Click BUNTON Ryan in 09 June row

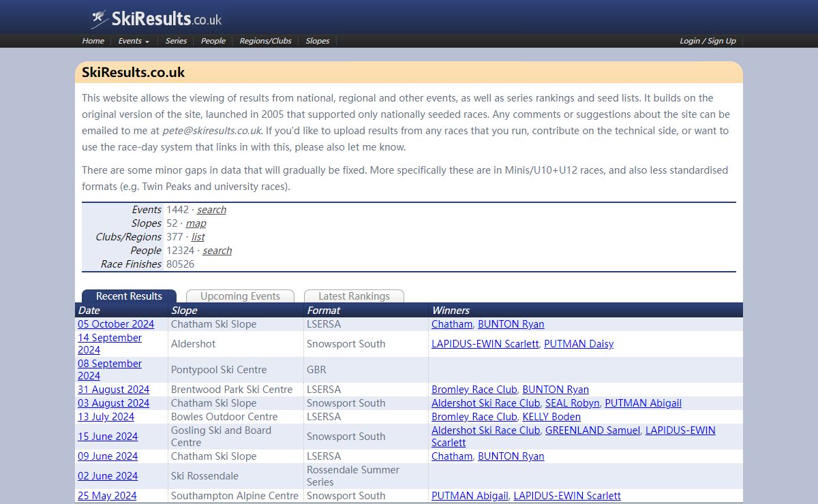511,456
